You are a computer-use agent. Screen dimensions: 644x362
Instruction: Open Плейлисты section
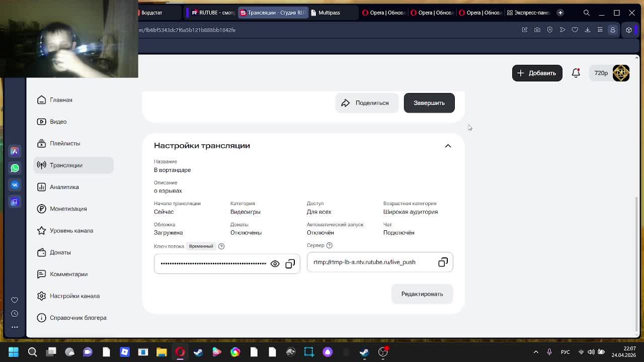pos(73,143)
